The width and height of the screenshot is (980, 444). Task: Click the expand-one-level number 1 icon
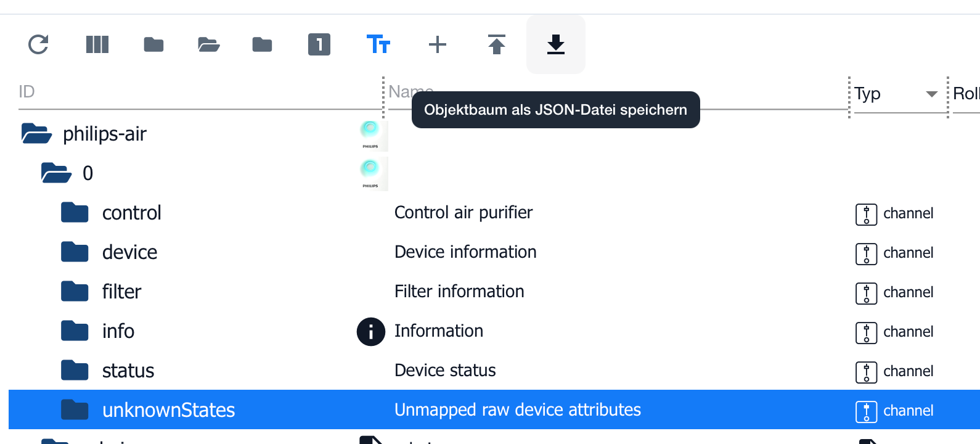click(x=319, y=44)
